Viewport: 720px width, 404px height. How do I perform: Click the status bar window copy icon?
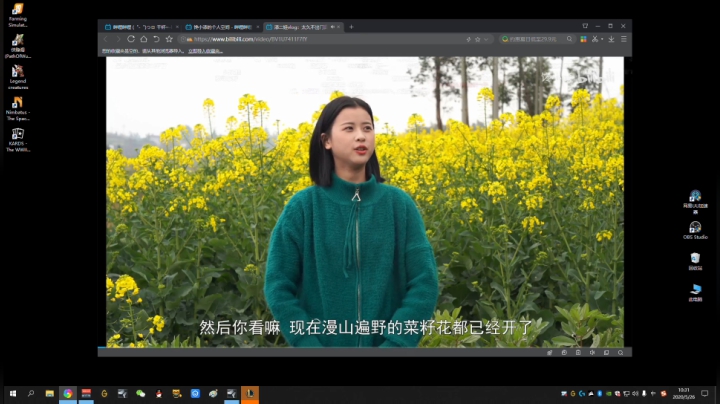pyautogui.click(x=606, y=353)
